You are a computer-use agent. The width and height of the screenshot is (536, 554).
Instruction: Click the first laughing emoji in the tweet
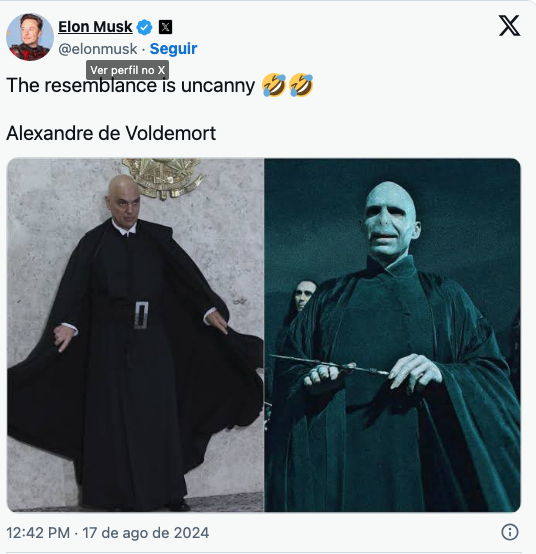[274, 85]
